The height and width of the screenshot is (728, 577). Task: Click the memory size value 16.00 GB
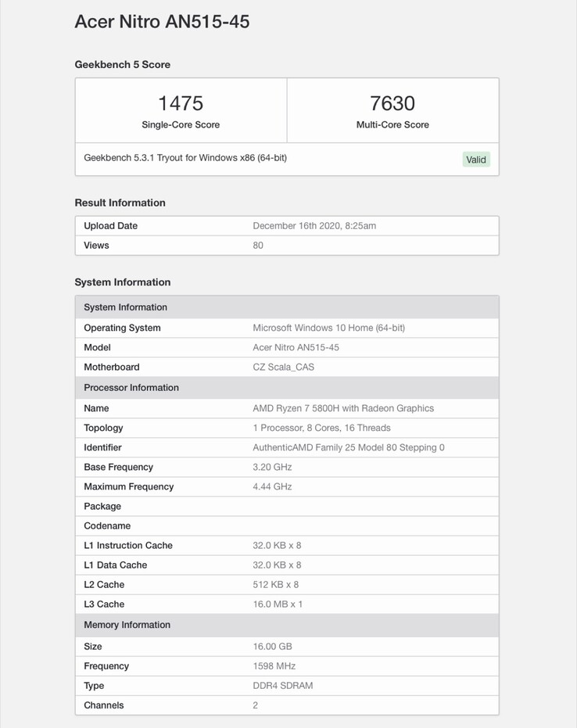coord(272,647)
